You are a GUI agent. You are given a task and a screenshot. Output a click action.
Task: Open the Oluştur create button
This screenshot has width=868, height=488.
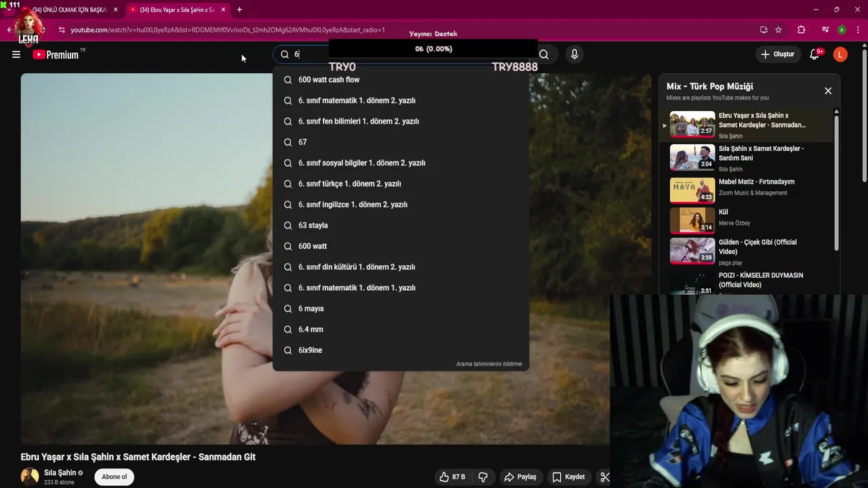click(777, 54)
